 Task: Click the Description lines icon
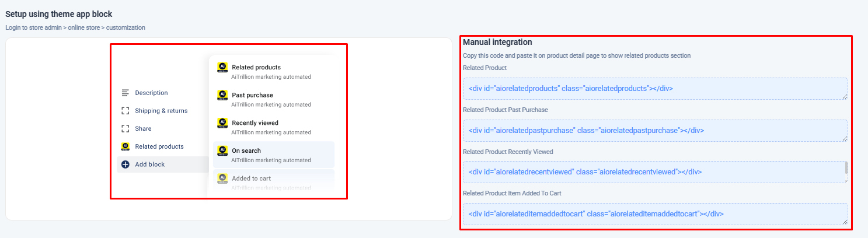(125, 93)
